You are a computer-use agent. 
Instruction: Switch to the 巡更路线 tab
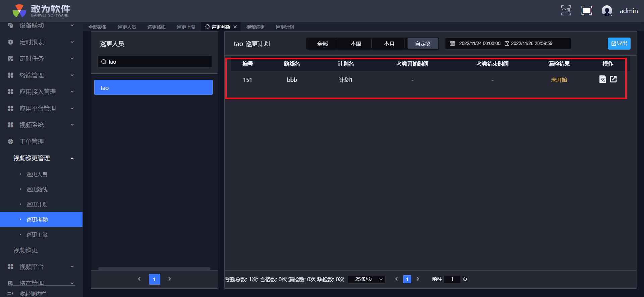(x=156, y=27)
